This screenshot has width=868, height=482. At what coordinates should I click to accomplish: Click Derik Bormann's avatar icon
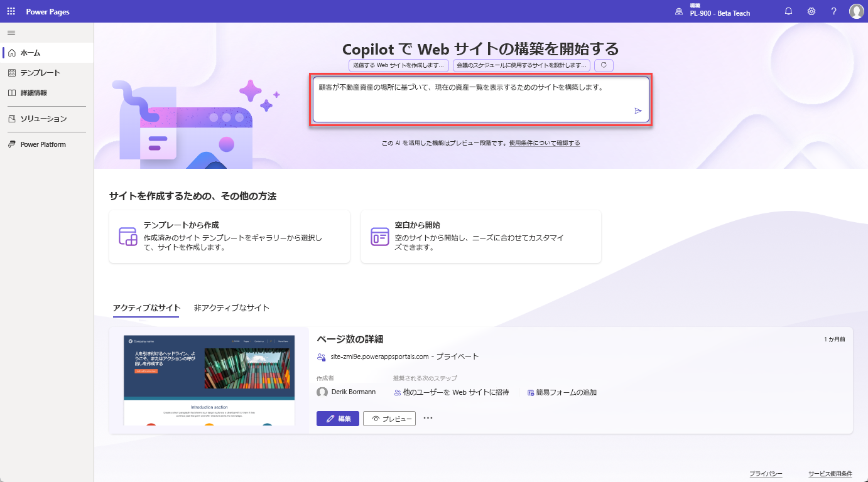(x=322, y=392)
